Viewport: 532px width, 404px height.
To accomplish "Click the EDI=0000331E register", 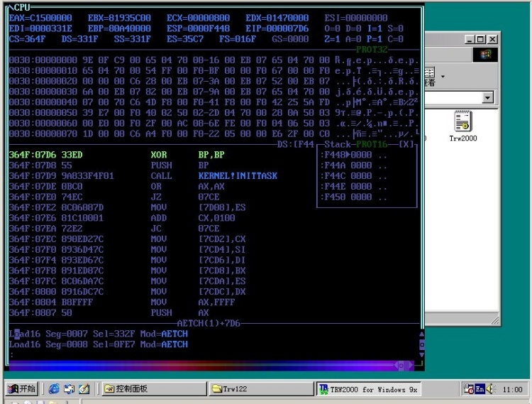I will [x=40, y=28].
